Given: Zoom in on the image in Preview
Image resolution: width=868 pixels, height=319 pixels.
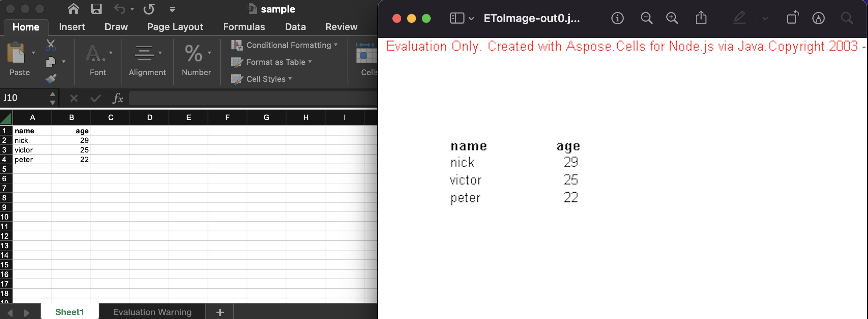Looking at the screenshot, I should 672,18.
